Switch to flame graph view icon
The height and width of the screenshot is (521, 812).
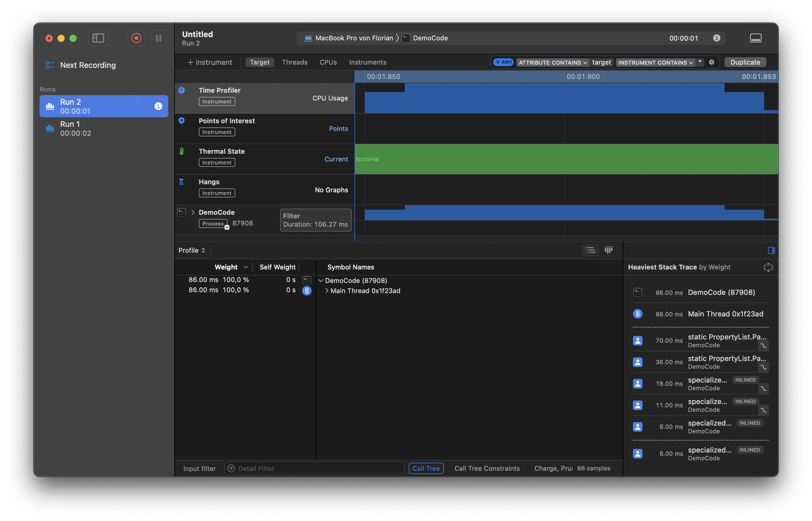click(x=608, y=250)
